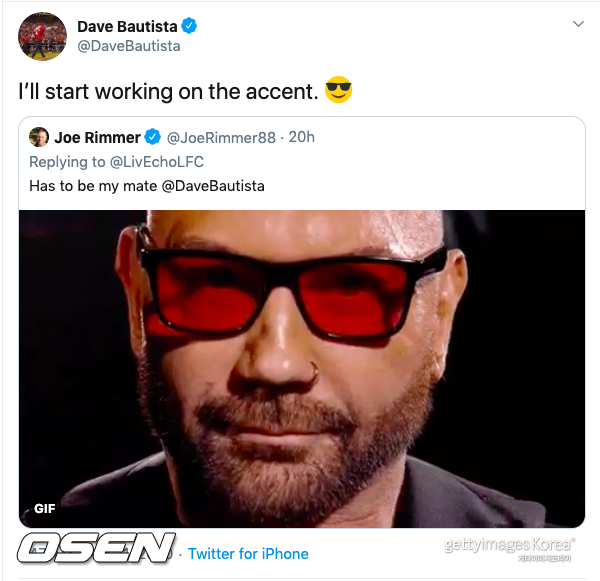Click Joe Rimmer's verified checkmark badge

[x=153, y=137]
